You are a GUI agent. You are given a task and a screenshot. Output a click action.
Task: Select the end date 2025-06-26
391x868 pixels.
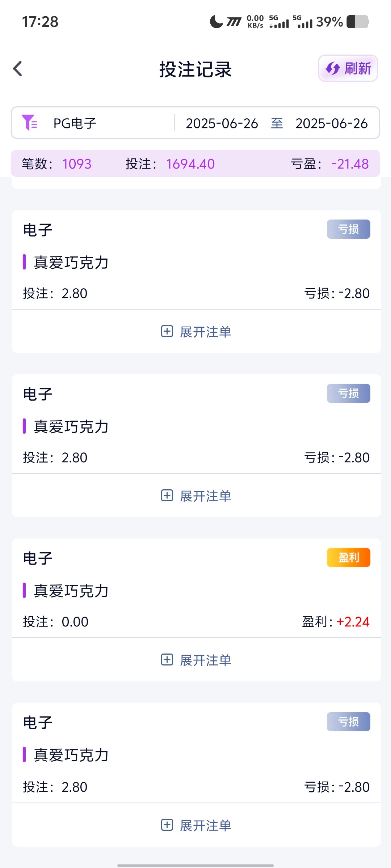click(x=331, y=123)
